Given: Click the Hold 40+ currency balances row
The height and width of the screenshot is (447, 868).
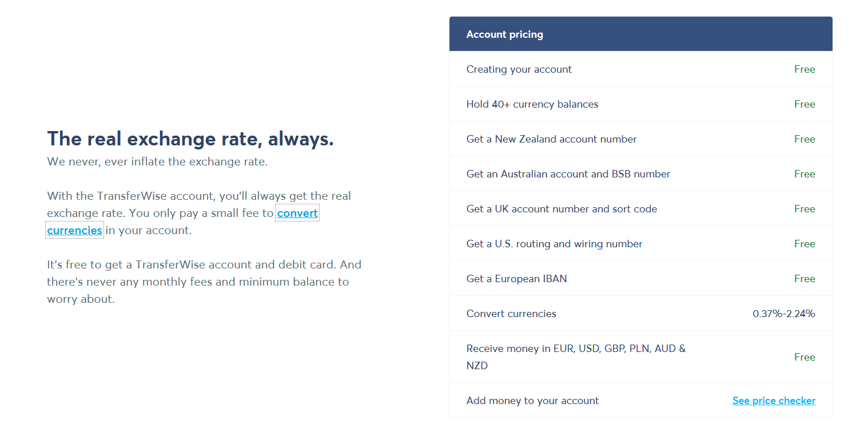Looking at the screenshot, I should tap(532, 104).
